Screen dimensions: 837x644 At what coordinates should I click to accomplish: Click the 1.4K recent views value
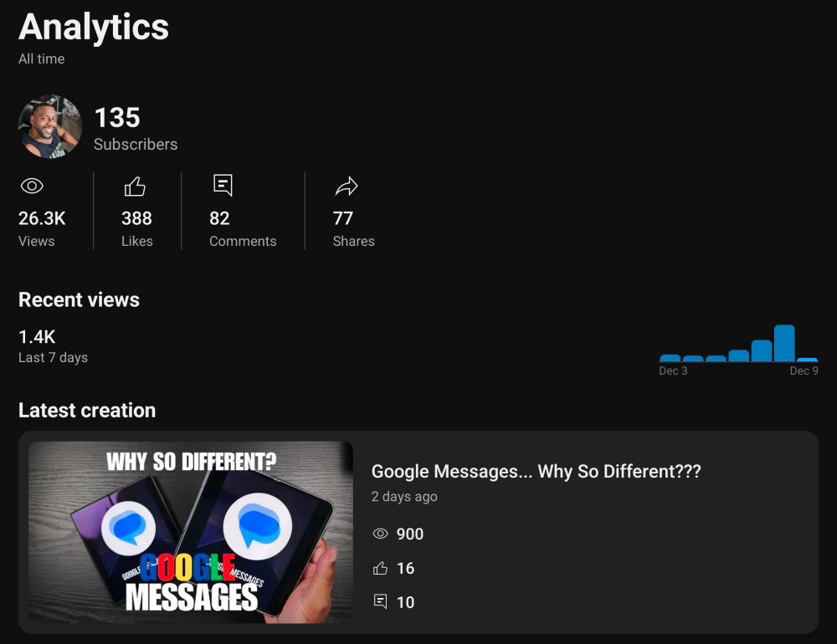[37, 337]
